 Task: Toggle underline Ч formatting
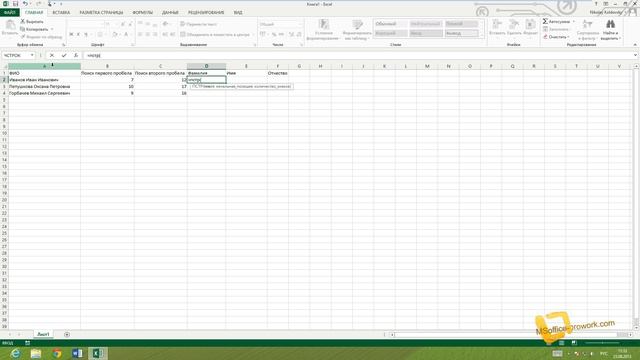coord(86,35)
